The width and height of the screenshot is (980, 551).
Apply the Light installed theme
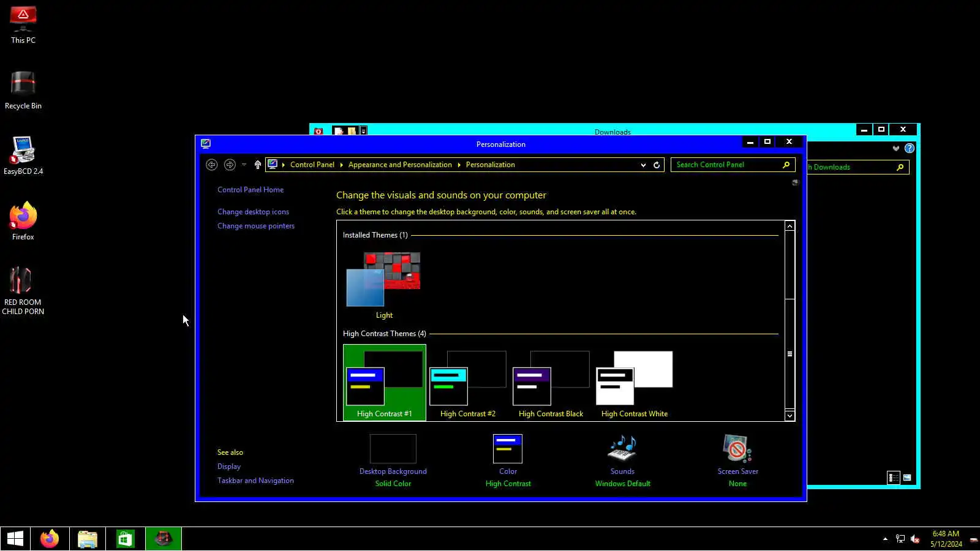click(384, 285)
